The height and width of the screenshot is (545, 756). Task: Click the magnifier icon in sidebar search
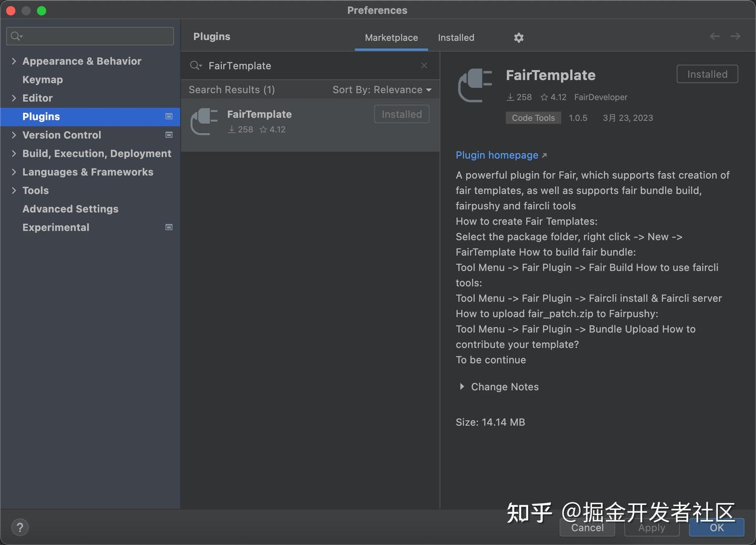coord(16,36)
